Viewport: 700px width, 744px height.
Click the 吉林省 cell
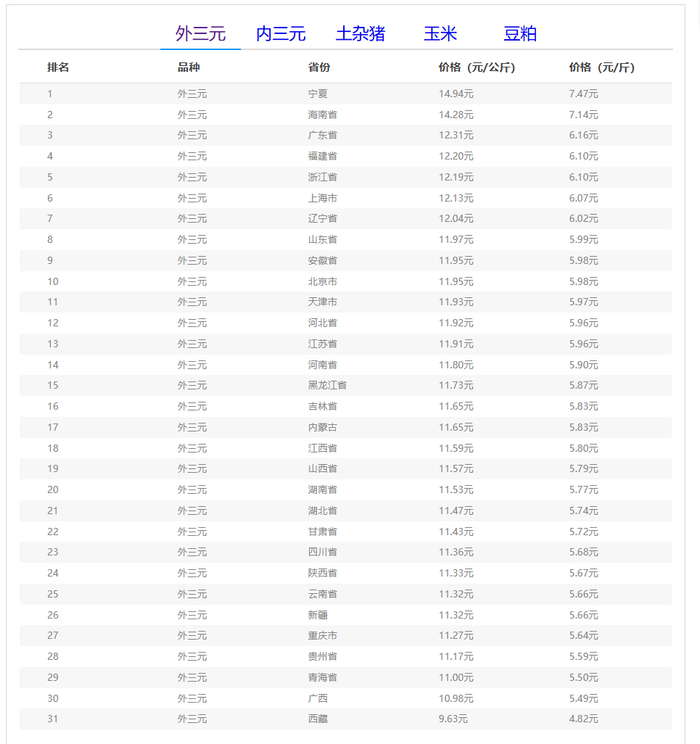click(322, 406)
